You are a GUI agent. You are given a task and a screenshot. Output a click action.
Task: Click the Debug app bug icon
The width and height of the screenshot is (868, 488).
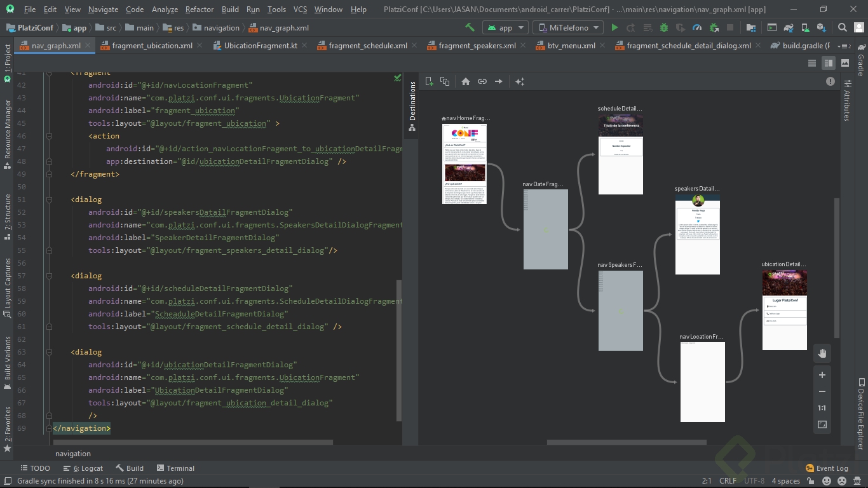(664, 27)
